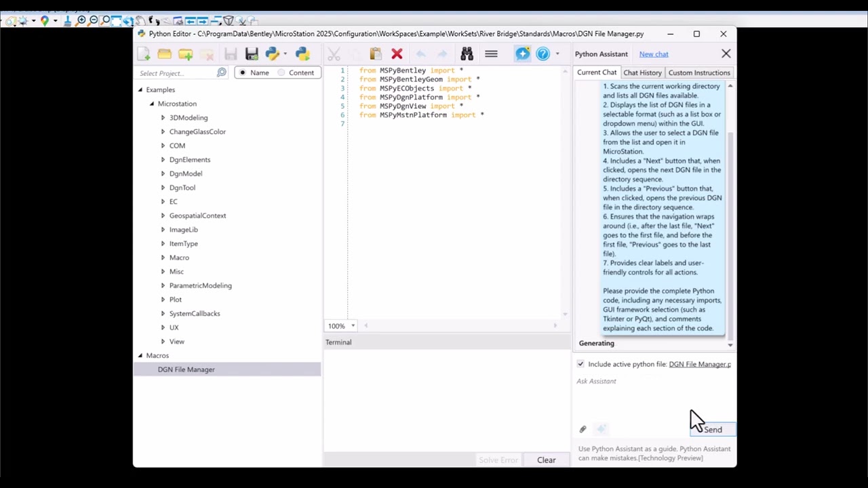Switch to the Current Chat tab

(597, 73)
